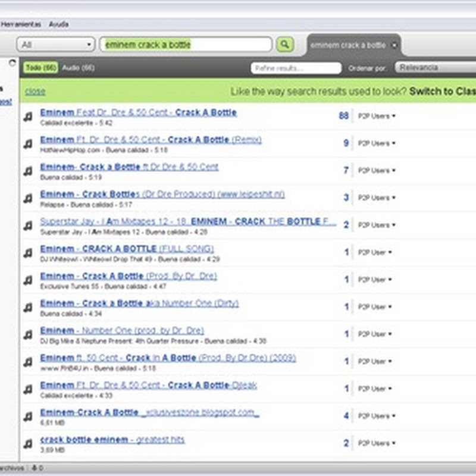Click the main search text field
This screenshot has width=476, height=476.
pos(186,45)
